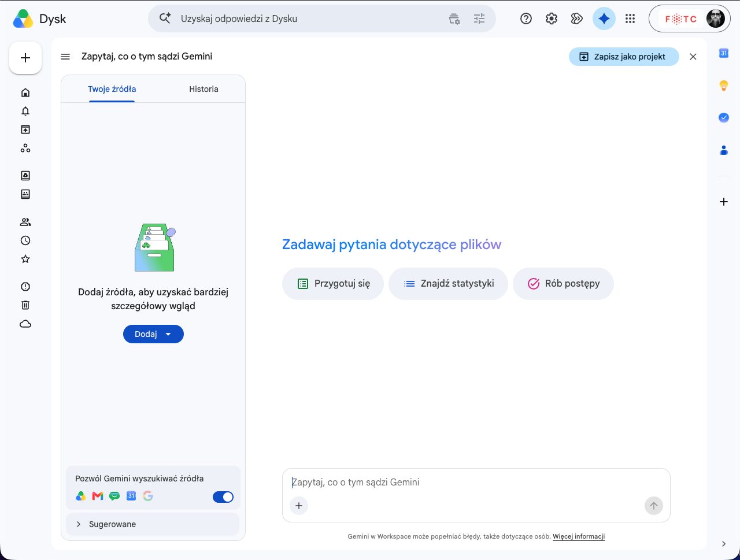This screenshot has width=740, height=560.
Task: Open Contacts in the side panel
Action: pos(724,150)
